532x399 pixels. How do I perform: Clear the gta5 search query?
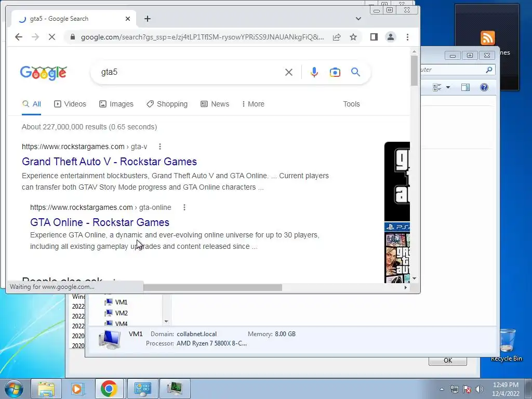(x=289, y=72)
